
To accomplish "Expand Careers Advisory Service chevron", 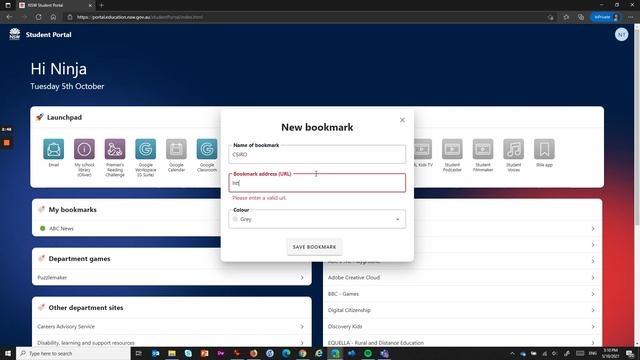I will pos(302,327).
